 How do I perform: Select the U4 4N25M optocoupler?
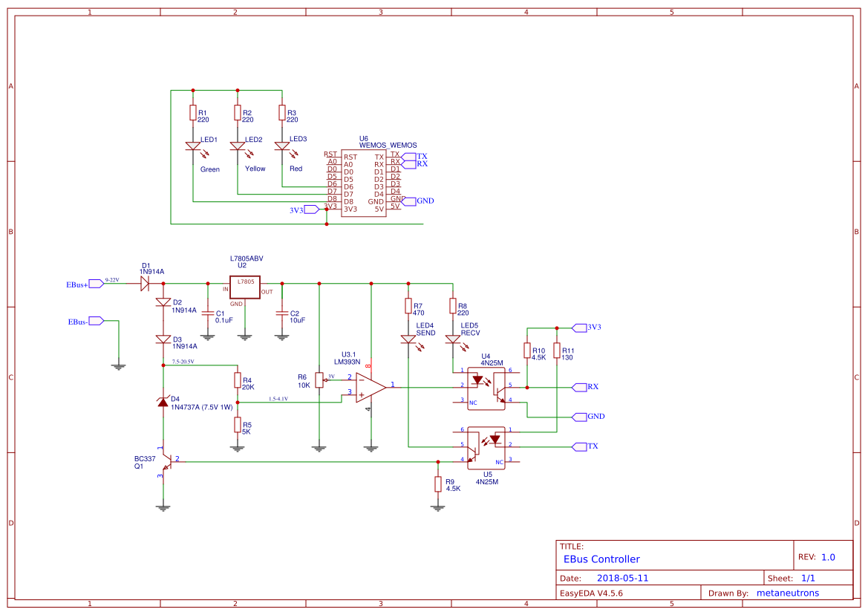coord(486,388)
